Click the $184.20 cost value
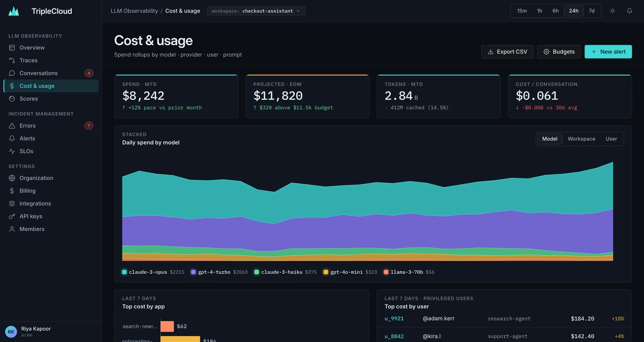This screenshot has height=342, width=644. 582,319
